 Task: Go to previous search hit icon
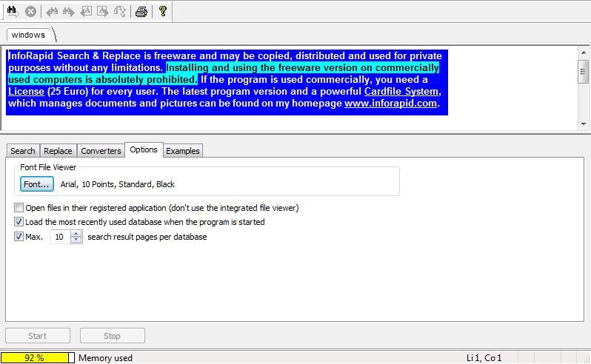click(x=52, y=12)
